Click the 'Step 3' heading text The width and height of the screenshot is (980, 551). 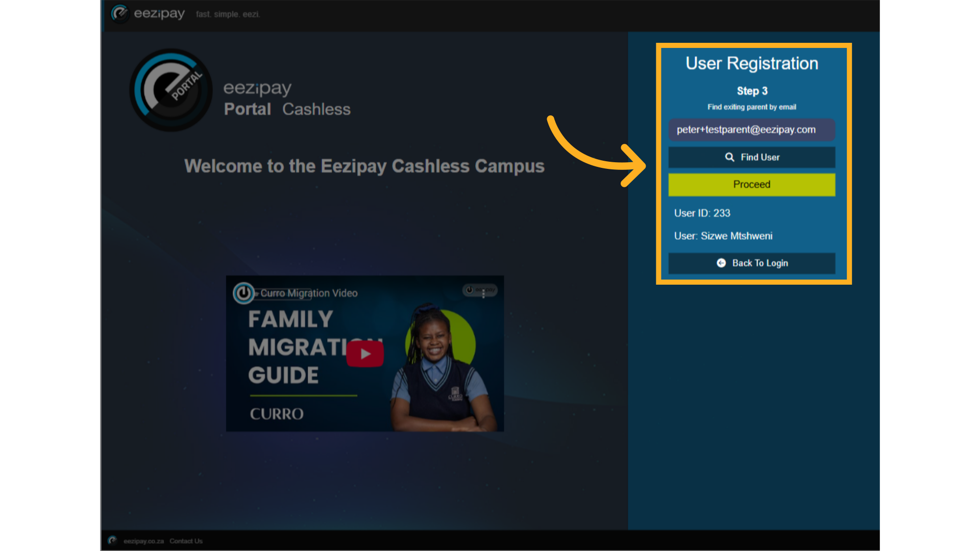click(x=752, y=91)
